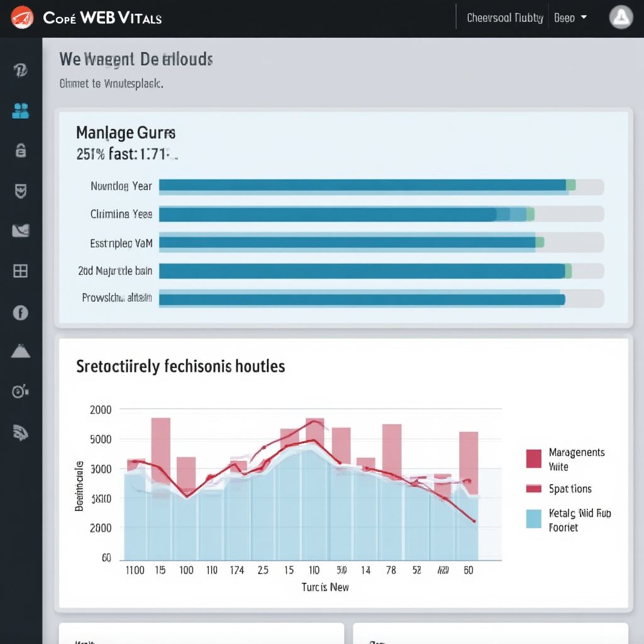This screenshot has height=644, width=644.
Task: Open the users section in the sidebar
Action: 21,111
